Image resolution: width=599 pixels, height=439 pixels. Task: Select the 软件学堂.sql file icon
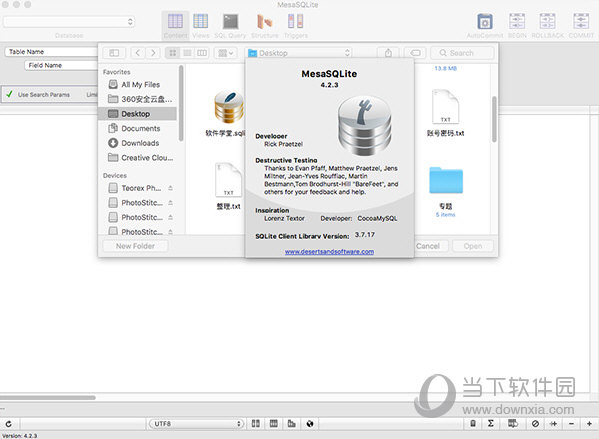[228, 107]
